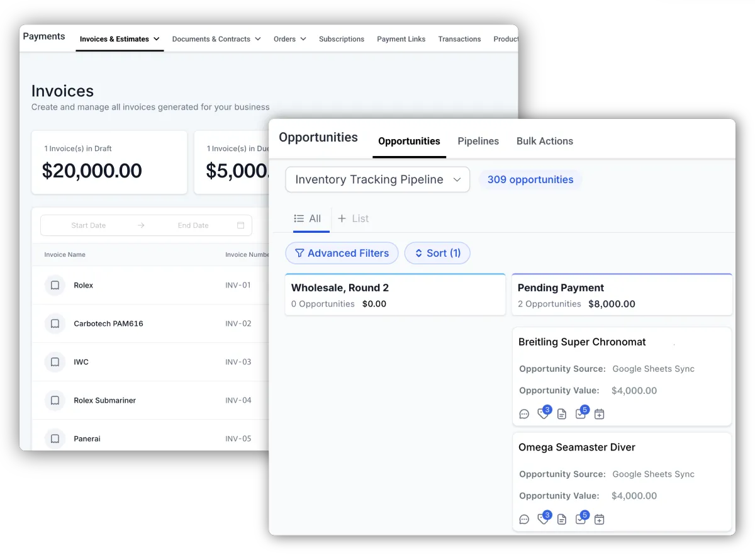This screenshot has height=560, width=755.
Task: Click the Start Date field
Action: [x=89, y=225]
